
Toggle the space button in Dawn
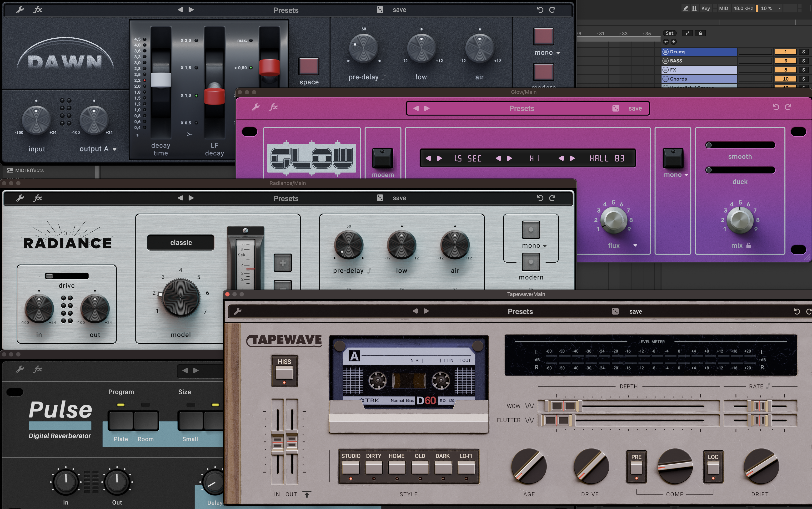[309, 66]
